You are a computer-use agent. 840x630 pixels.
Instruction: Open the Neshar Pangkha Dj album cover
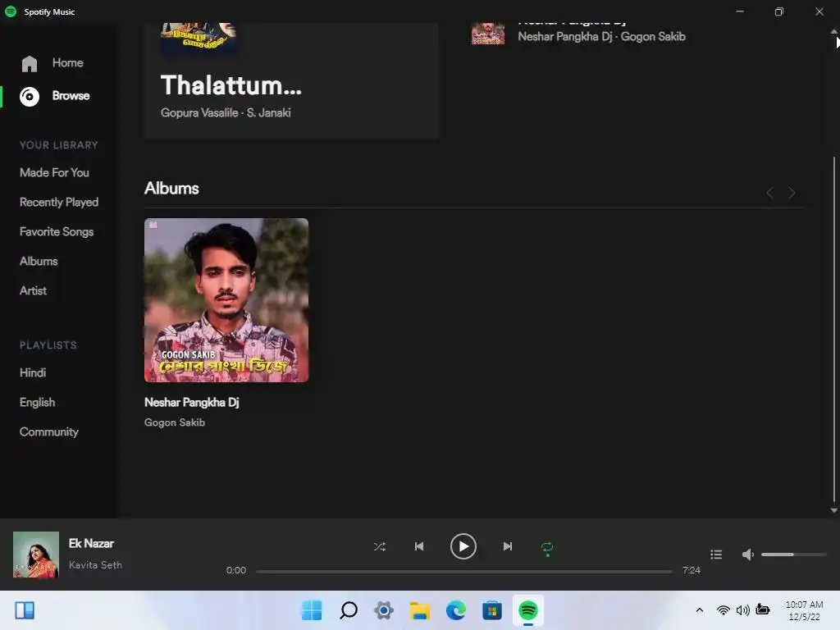coord(226,300)
